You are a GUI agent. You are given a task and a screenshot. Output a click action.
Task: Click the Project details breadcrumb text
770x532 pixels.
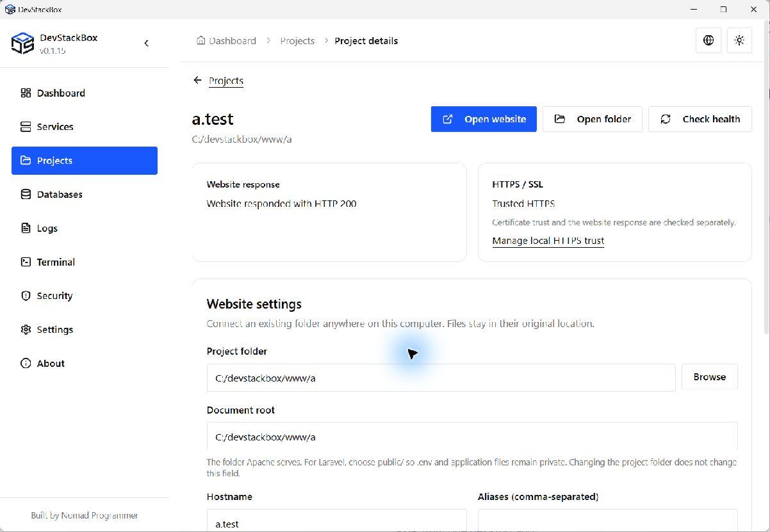(x=366, y=40)
